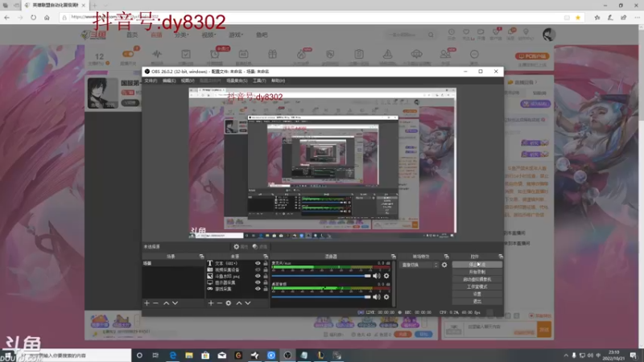Open 设置 from the Controls panel
The width and height of the screenshot is (644, 362).
477,294
